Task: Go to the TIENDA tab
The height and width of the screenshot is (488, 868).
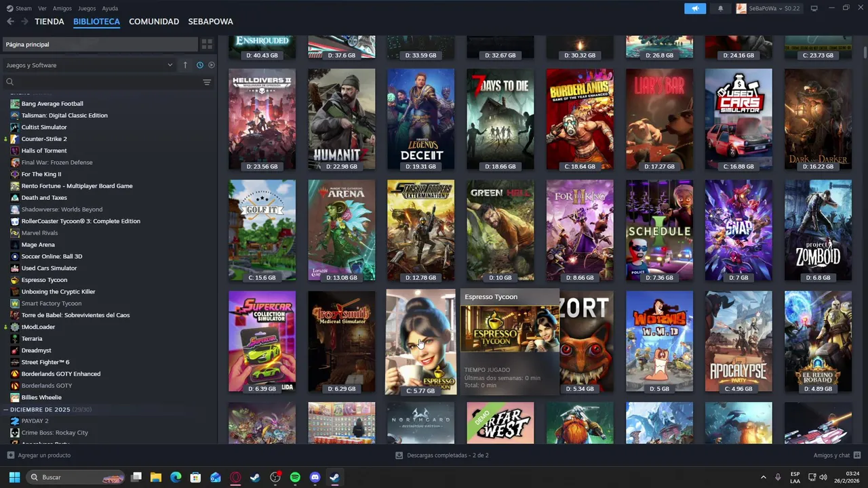Action: [x=50, y=22]
